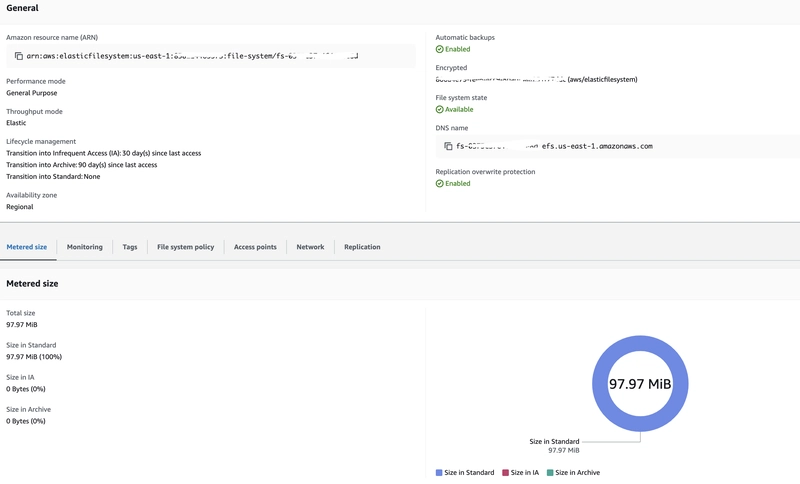Click the Total size '97.97 MiB' value
The height and width of the screenshot is (484, 800).
tap(21, 325)
